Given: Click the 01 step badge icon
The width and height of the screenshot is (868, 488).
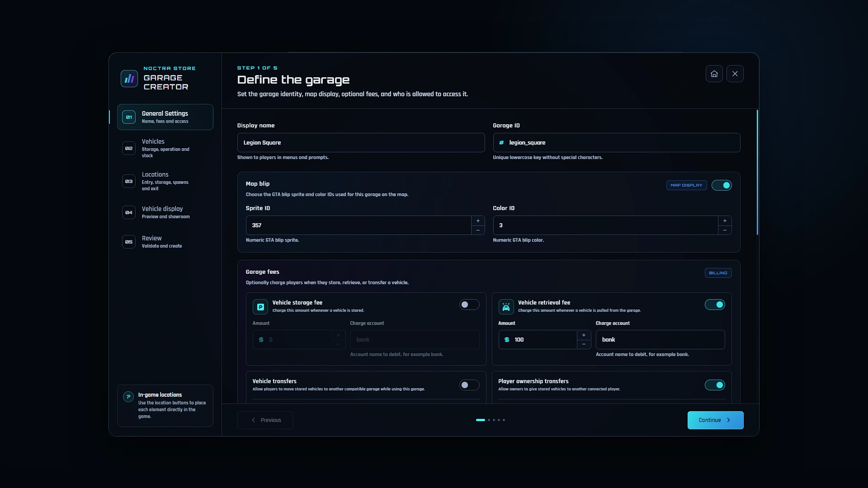Looking at the screenshot, I should [x=129, y=117].
